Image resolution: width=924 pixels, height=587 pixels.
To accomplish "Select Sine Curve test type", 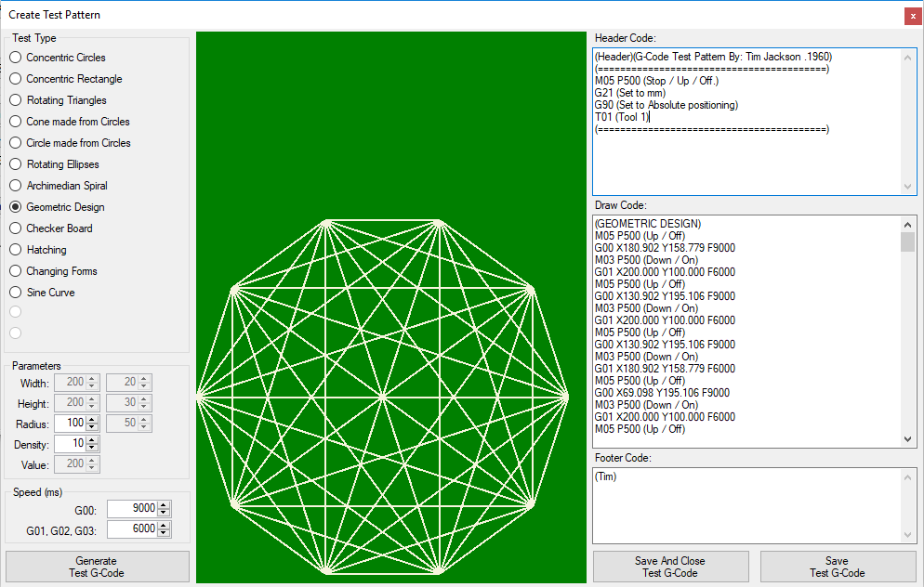I will click(x=43, y=292).
